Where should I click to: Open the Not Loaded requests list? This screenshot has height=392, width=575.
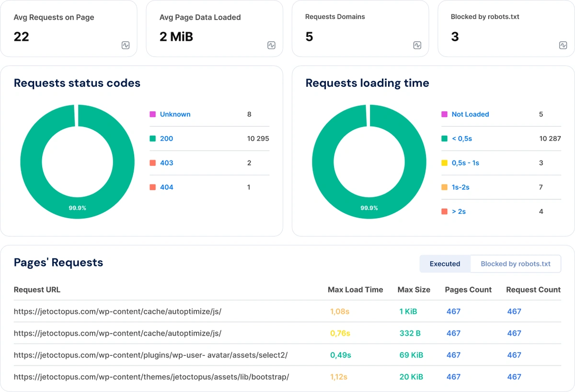click(470, 114)
